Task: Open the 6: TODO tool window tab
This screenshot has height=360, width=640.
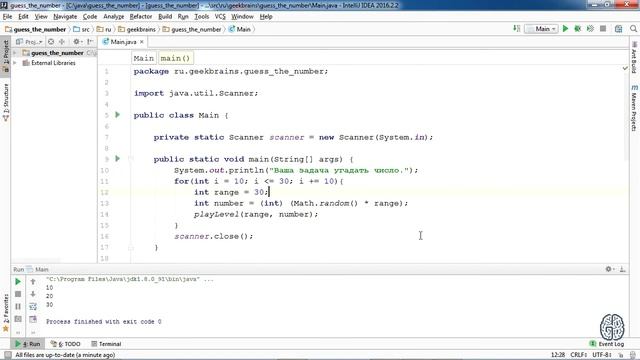Action: tap(65, 344)
